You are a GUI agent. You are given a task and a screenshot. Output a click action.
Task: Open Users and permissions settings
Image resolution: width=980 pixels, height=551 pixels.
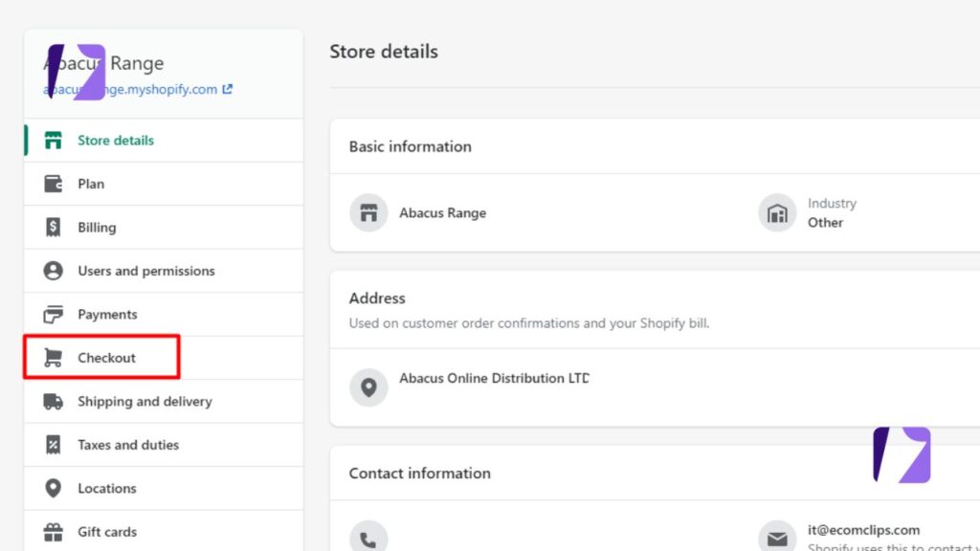pyautogui.click(x=145, y=270)
